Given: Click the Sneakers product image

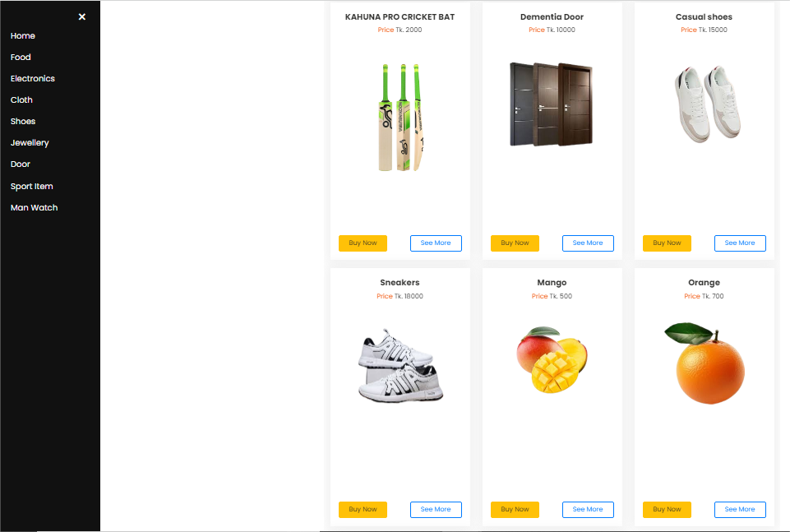Looking at the screenshot, I should click(400, 366).
